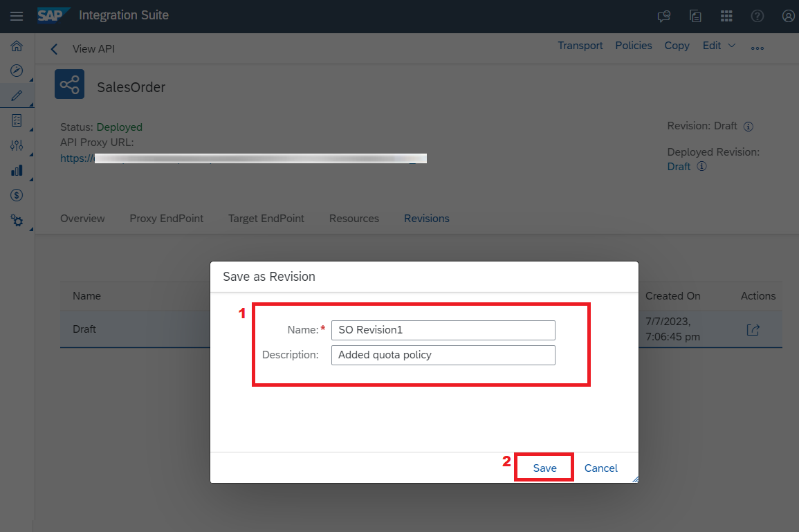Viewport: 799px width, 532px height.
Task: Click the Integration Suite title
Action: pos(124,15)
